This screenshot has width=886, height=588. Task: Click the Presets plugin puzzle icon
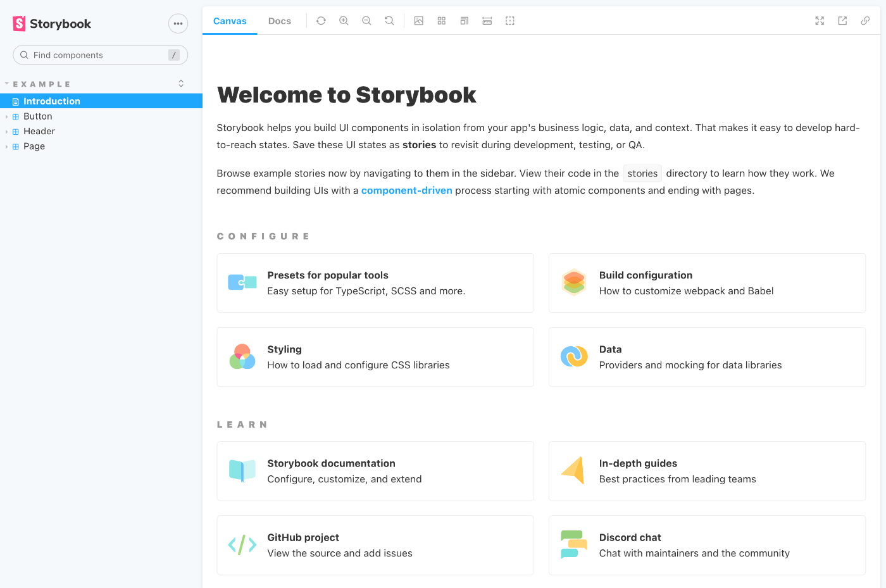click(242, 282)
